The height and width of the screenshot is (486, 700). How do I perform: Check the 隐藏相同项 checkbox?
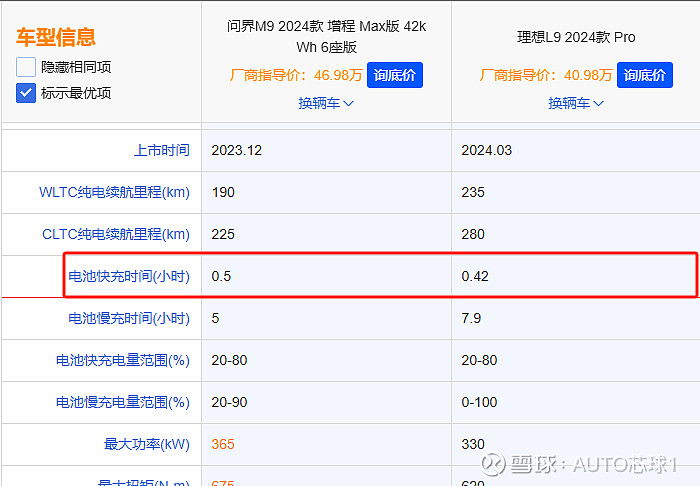(x=26, y=67)
